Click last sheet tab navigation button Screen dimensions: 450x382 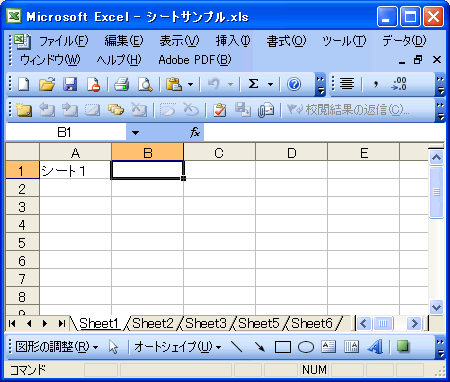(62, 323)
